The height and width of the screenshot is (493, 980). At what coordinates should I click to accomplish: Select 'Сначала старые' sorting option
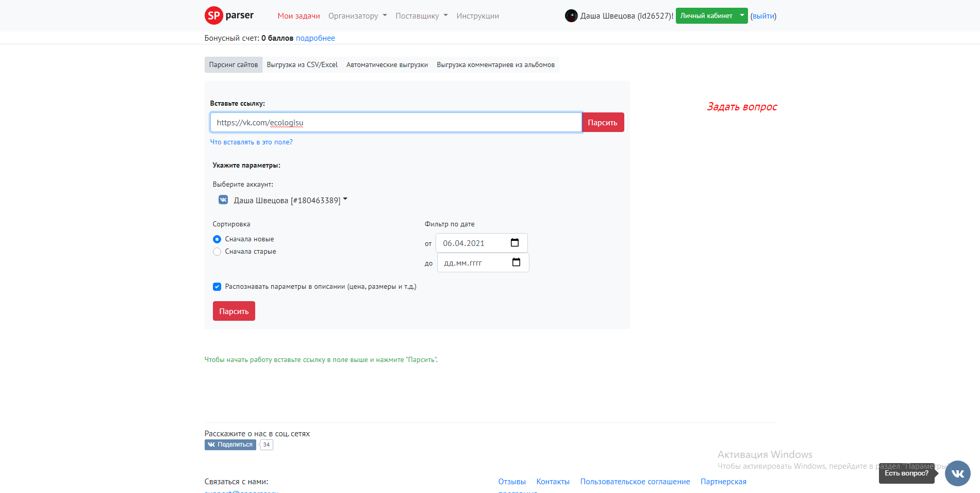(x=217, y=252)
